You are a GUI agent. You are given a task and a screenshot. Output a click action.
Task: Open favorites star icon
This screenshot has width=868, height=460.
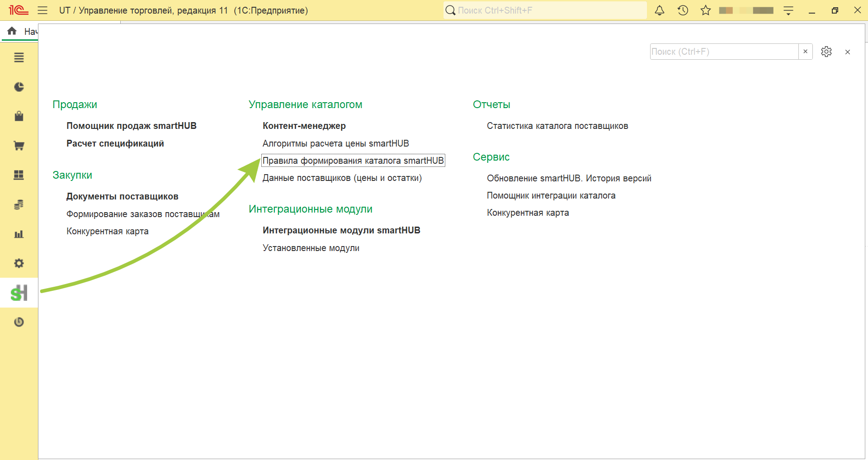click(706, 10)
